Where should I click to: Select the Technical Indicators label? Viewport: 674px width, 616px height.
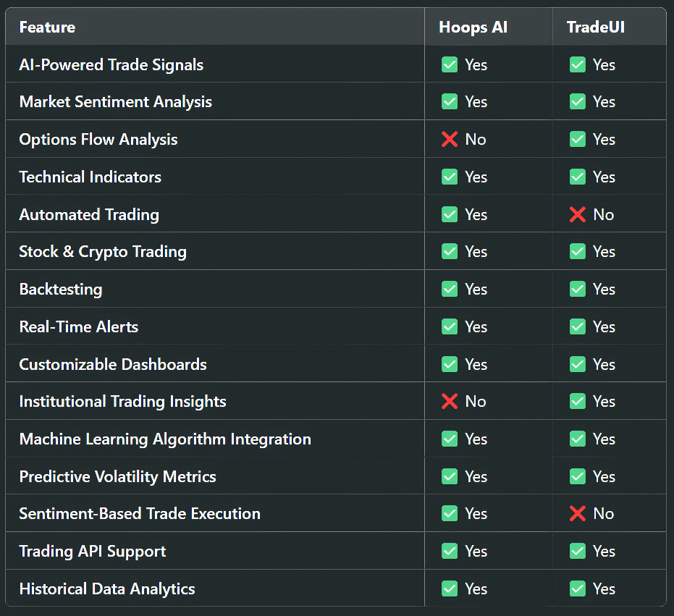90,177
